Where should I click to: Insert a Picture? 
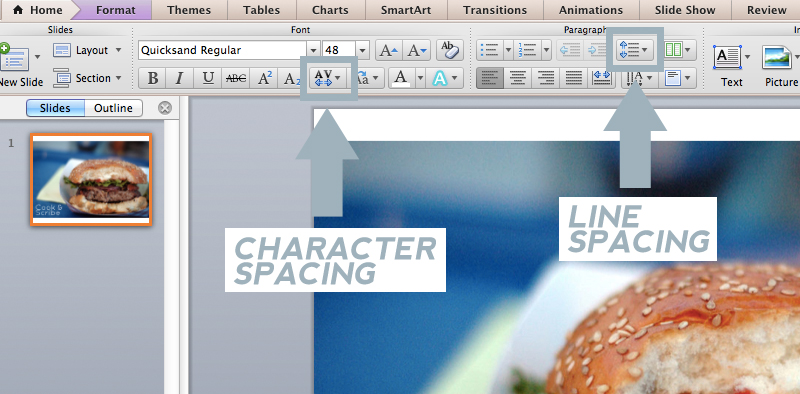pyautogui.click(x=777, y=57)
